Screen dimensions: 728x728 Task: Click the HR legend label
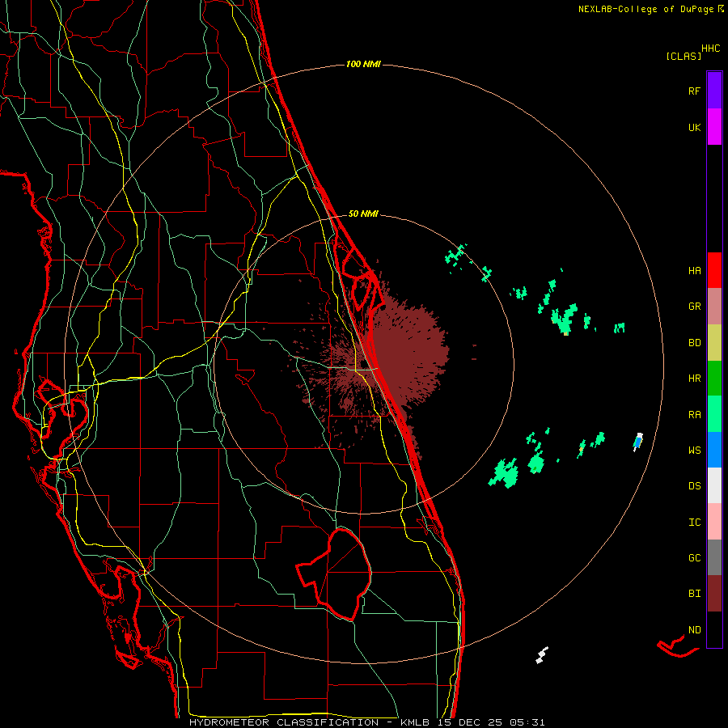694,379
